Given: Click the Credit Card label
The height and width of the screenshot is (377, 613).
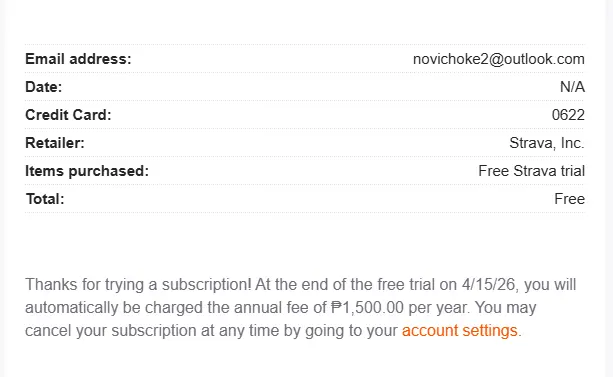Looking at the screenshot, I should (68, 115).
